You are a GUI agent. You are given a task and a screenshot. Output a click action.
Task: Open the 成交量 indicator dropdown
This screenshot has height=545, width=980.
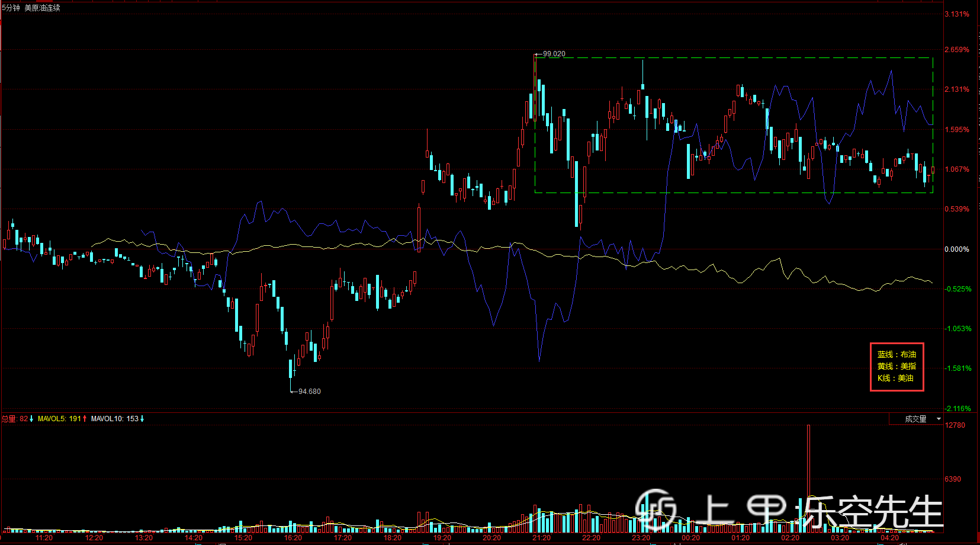(916, 419)
